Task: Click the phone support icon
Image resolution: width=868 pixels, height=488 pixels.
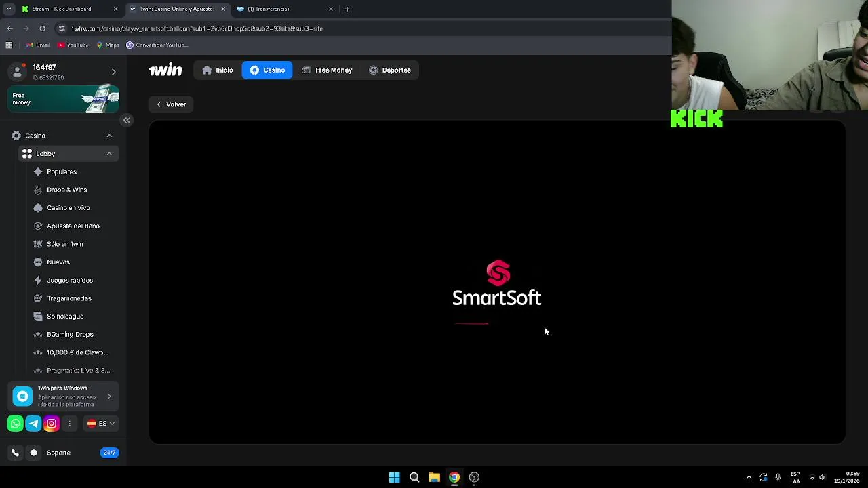Action: coord(15,453)
